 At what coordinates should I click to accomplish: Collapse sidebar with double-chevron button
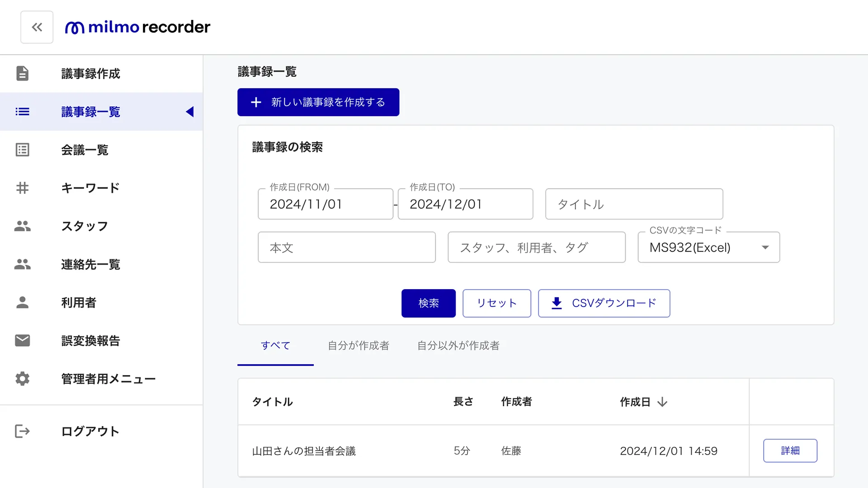[37, 27]
